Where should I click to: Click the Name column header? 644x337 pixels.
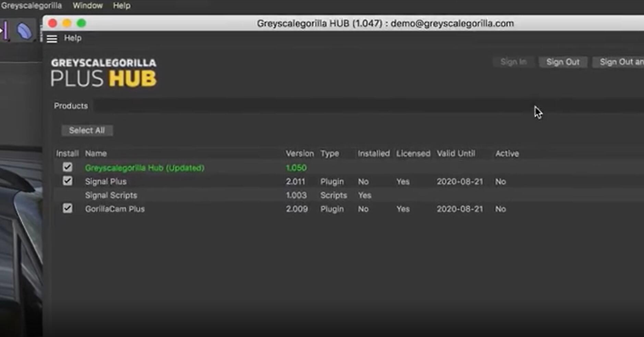click(96, 153)
